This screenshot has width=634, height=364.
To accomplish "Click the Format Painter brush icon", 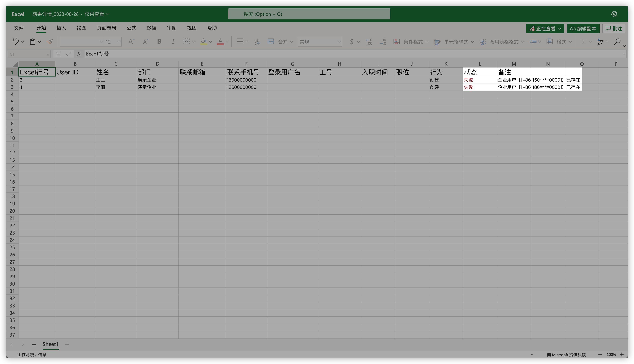I will pos(50,41).
